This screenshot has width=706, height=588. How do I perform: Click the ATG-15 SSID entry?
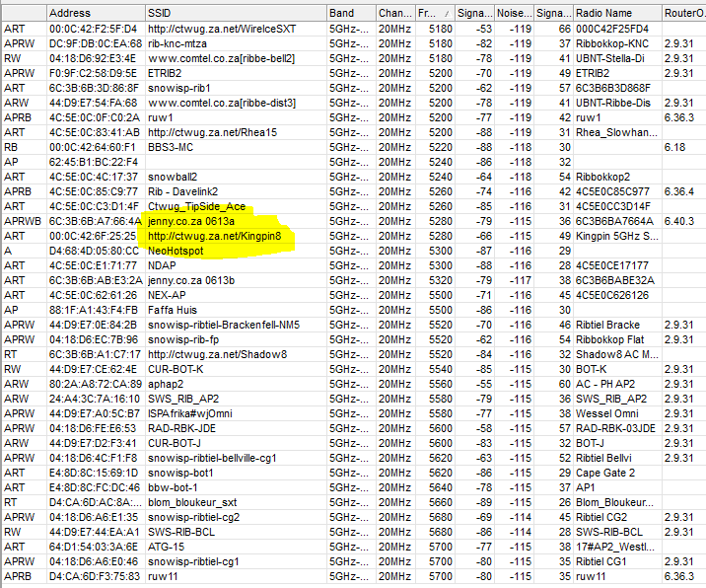[x=167, y=547]
